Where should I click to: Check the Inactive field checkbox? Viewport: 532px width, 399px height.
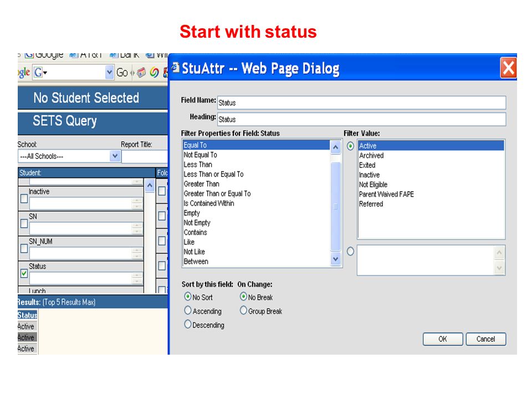point(24,198)
